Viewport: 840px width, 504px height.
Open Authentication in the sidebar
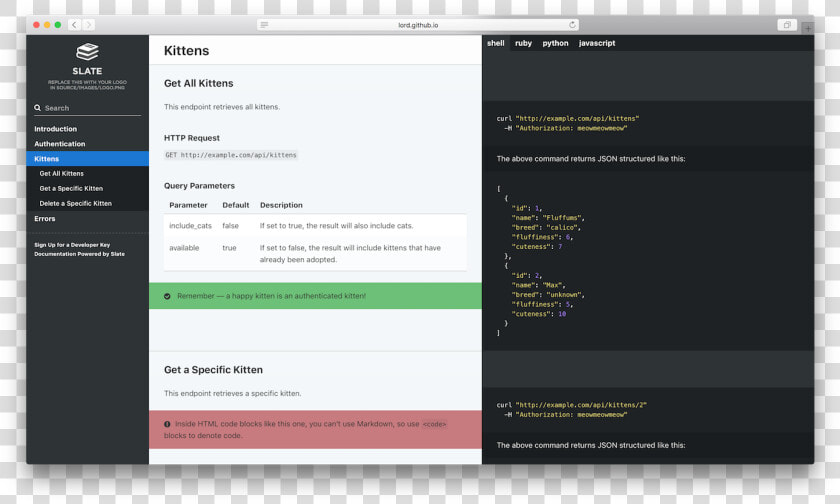(x=59, y=144)
